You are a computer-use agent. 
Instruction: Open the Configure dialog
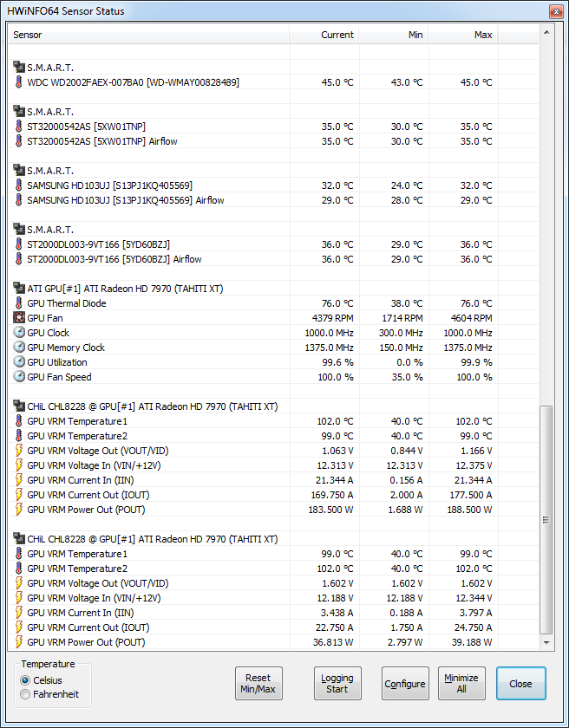coord(404,684)
